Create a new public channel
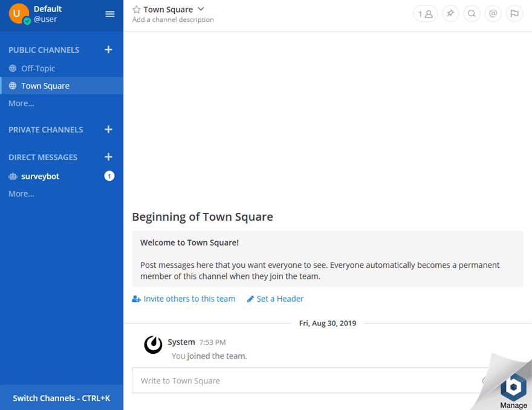Image resolution: width=532 pixels, height=410 pixels. click(108, 50)
